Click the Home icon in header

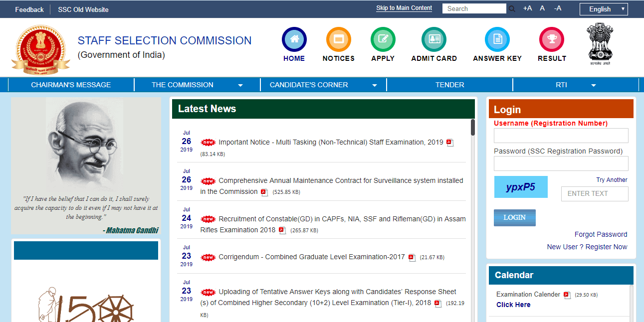tap(294, 40)
